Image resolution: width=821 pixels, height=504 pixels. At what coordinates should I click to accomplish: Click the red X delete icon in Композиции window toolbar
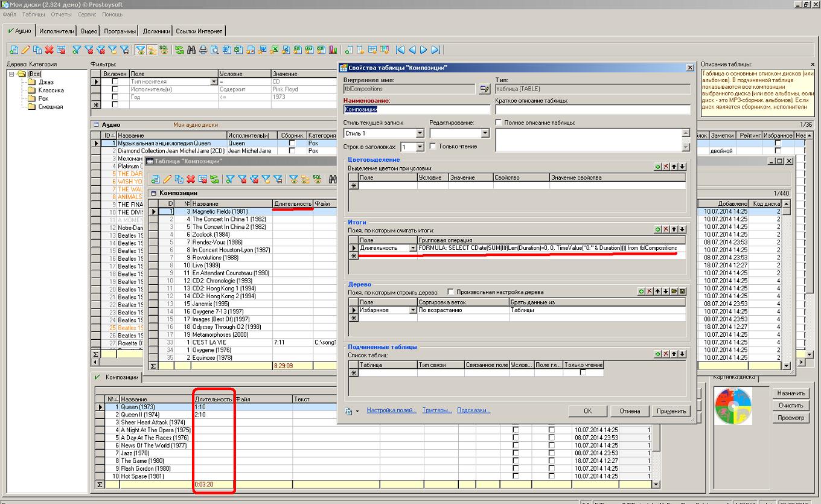point(191,179)
